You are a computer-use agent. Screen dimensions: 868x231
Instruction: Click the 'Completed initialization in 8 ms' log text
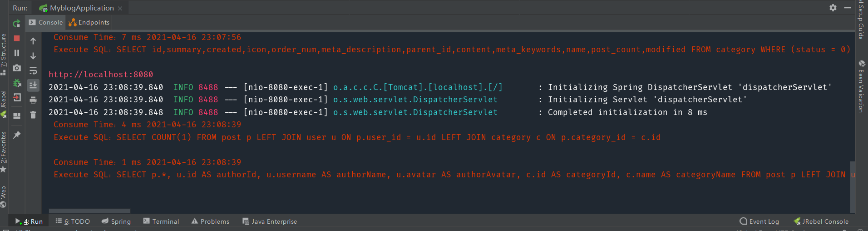click(627, 112)
